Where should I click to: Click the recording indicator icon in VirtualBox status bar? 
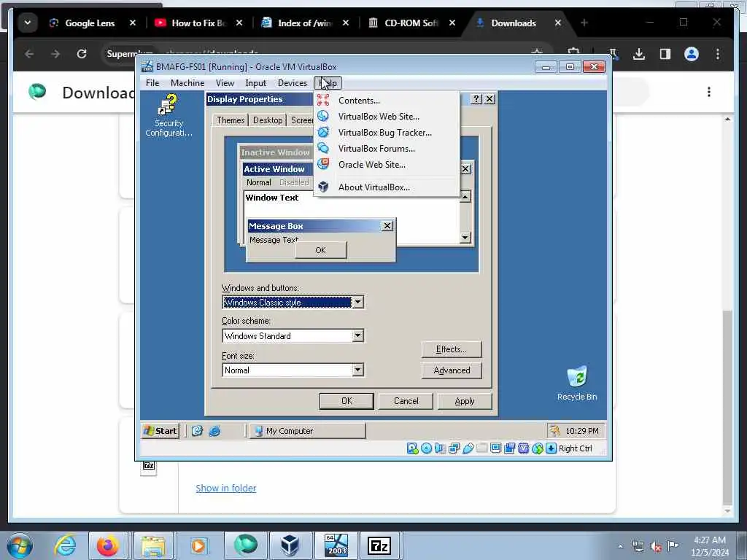coord(509,448)
